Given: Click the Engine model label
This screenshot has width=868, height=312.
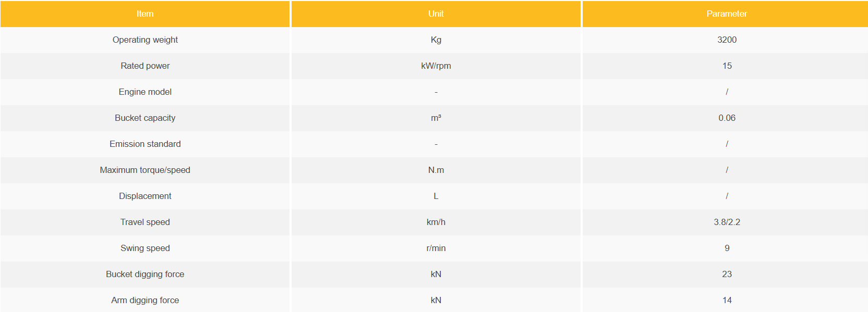Looking at the screenshot, I should point(145,92).
